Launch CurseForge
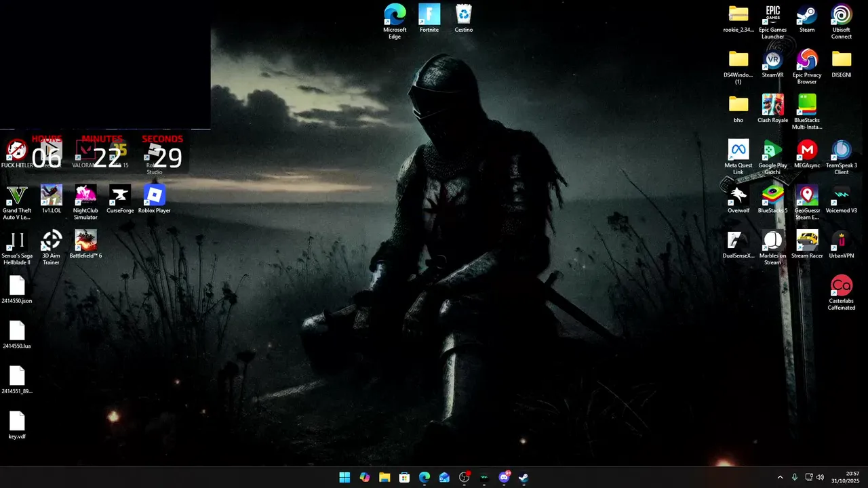868x488 pixels. 120,200
